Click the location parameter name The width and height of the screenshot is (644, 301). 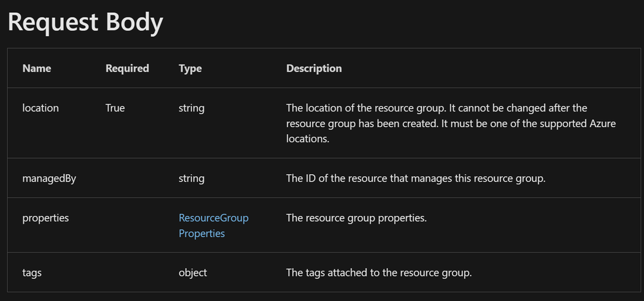[41, 108]
